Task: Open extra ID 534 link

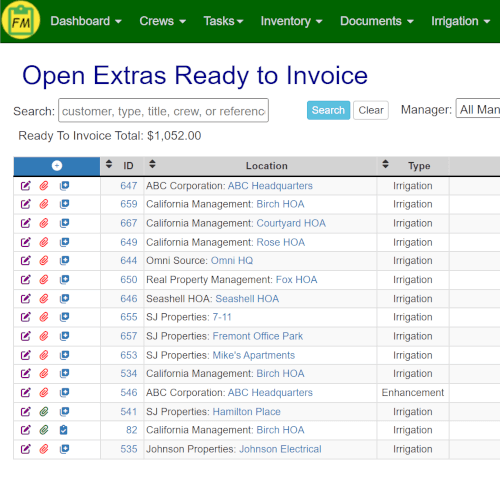Action: 129,373
